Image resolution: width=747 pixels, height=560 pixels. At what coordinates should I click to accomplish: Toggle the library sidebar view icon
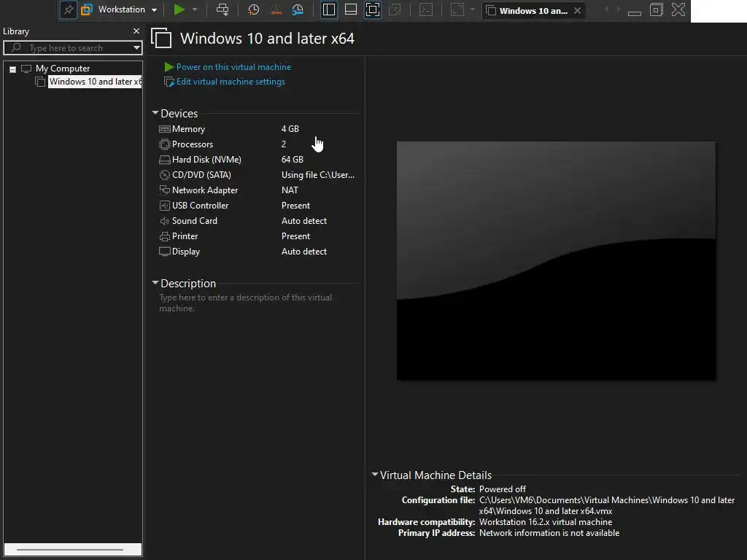(x=329, y=9)
